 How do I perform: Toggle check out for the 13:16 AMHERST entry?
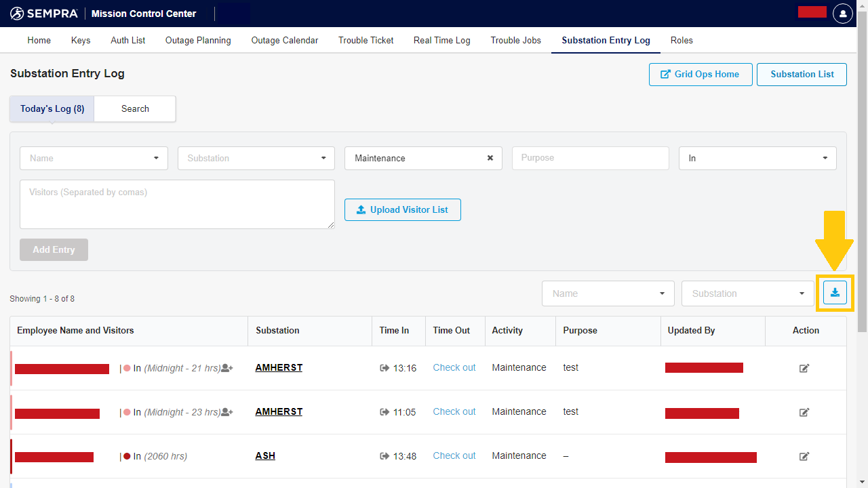coord(454,367)
